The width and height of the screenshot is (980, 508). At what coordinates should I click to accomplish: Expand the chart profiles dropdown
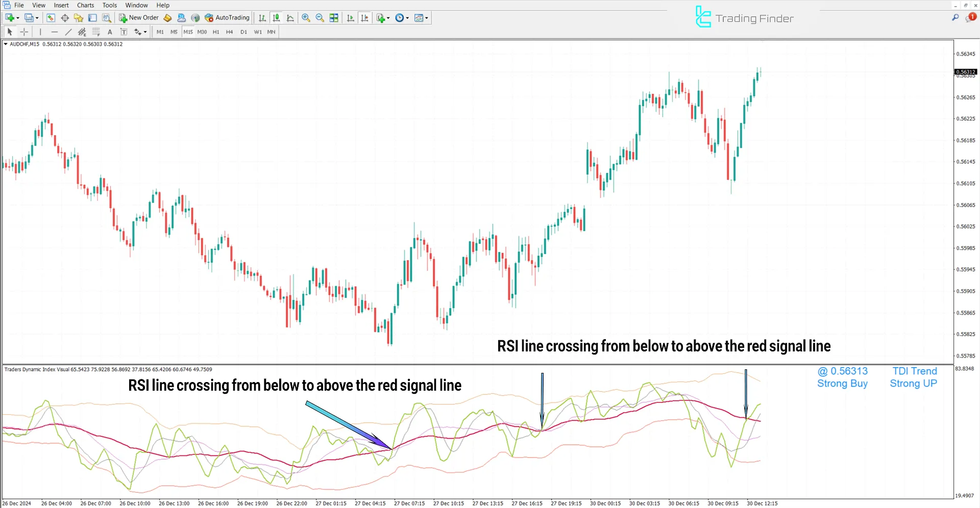coord(36,17)
